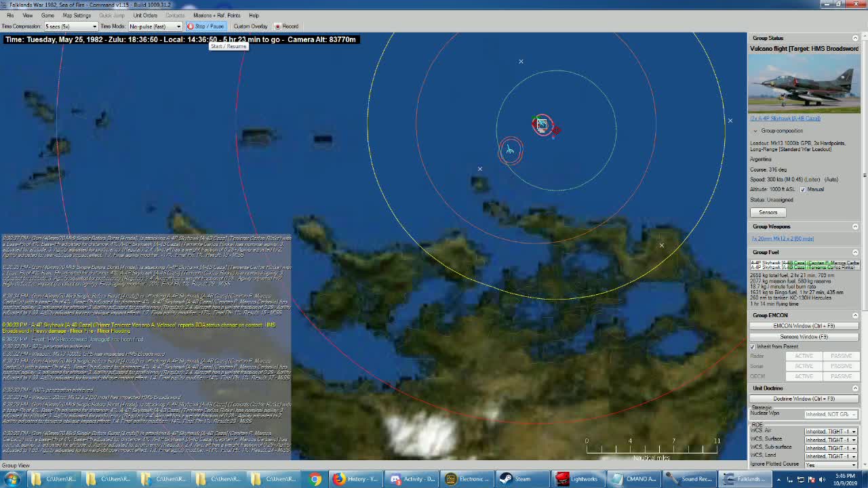Set Radar to ACTIVE
Screen dimensions: 868x488
click(804, 356)
